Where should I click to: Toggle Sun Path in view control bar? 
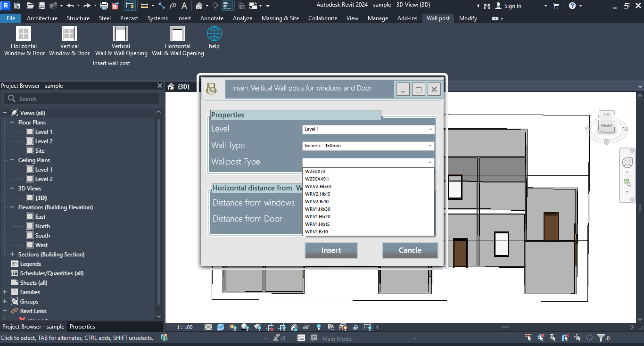pyautogui.click(x=232, y=327)
